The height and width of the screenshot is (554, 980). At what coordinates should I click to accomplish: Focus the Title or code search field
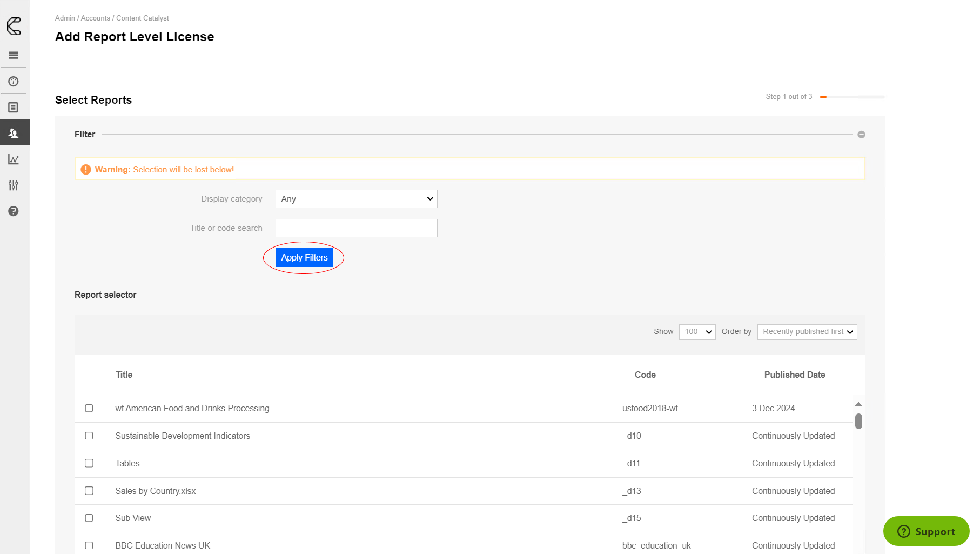(x=356, y=228)
